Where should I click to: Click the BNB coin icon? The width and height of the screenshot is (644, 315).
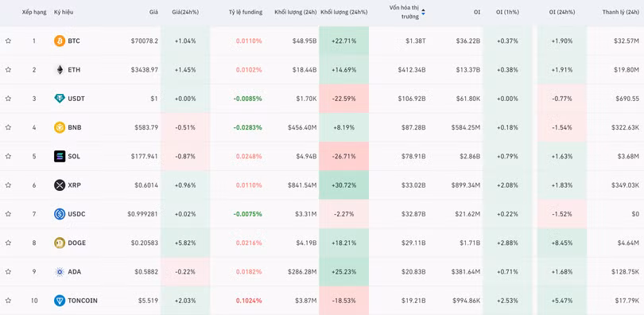pyautogui.click(x=60, y=127)
